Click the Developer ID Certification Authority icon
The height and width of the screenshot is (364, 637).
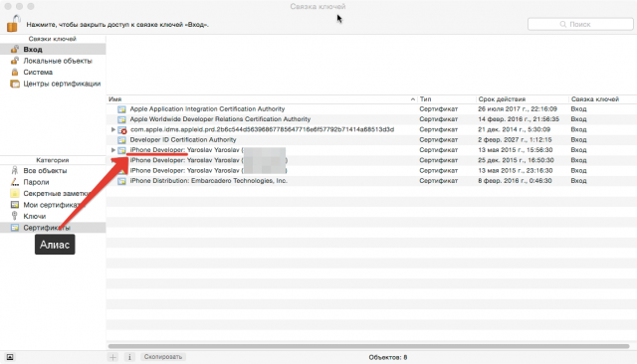pyautogui.click(x=121, y=139)
